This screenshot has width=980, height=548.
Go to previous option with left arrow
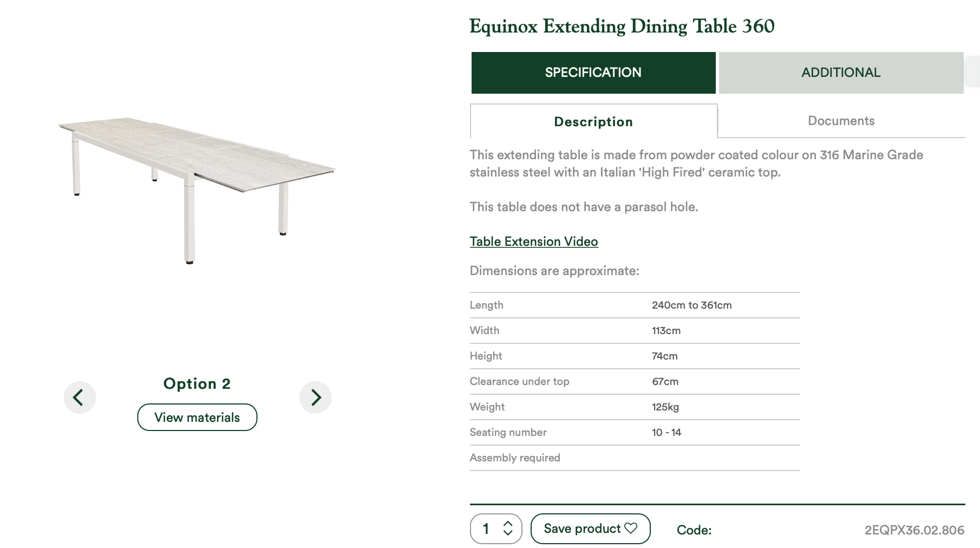(80, 397)
